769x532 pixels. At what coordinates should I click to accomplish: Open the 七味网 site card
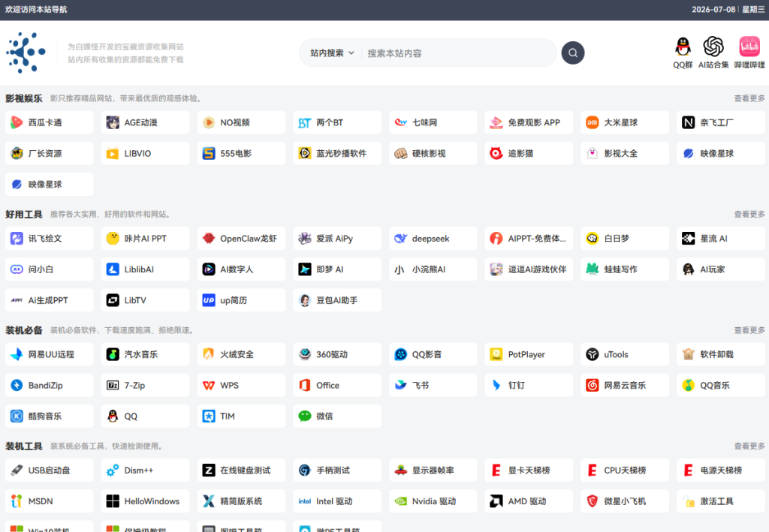coord(433,122)
